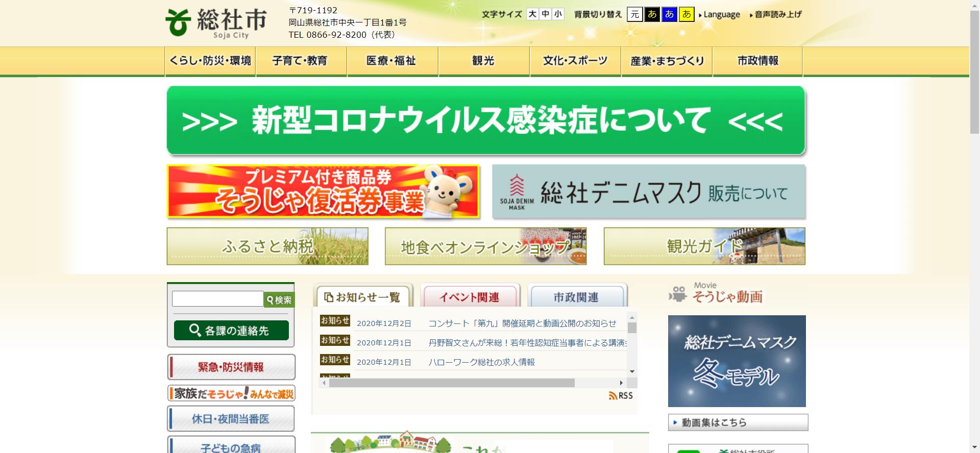The image size is (980, 453).
Task: Open the 観光 menu
Action: [484, 61]
